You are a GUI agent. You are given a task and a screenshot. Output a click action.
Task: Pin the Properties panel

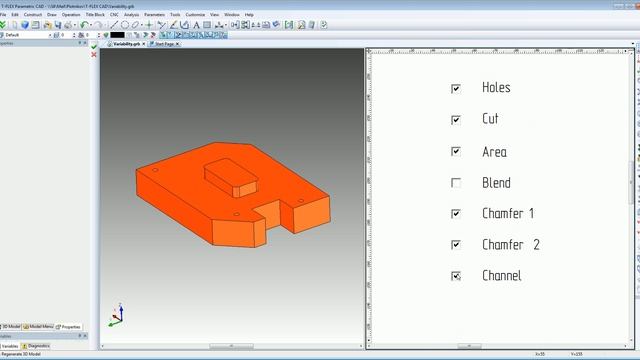(x=80, y=43)
